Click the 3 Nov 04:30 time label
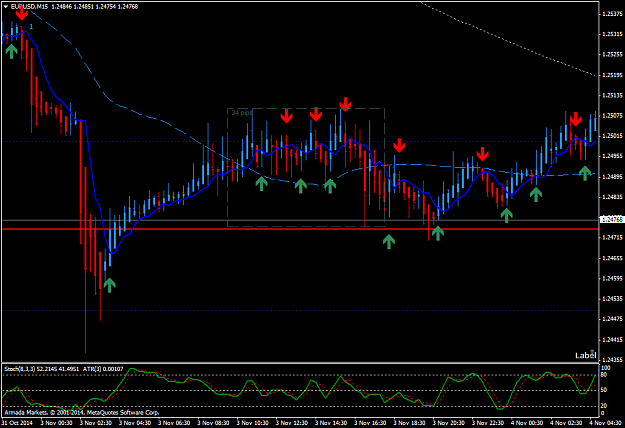The image size is (625, 428). (x=135, y=423)
